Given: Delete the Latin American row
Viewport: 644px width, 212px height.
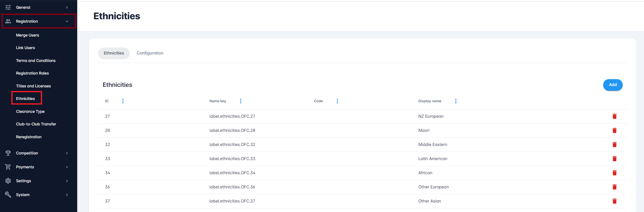Looking at the screenshot, I should pos(614,159).
